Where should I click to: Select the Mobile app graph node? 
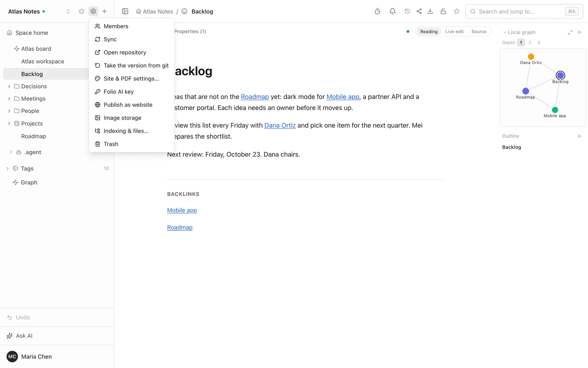point(555,110)
